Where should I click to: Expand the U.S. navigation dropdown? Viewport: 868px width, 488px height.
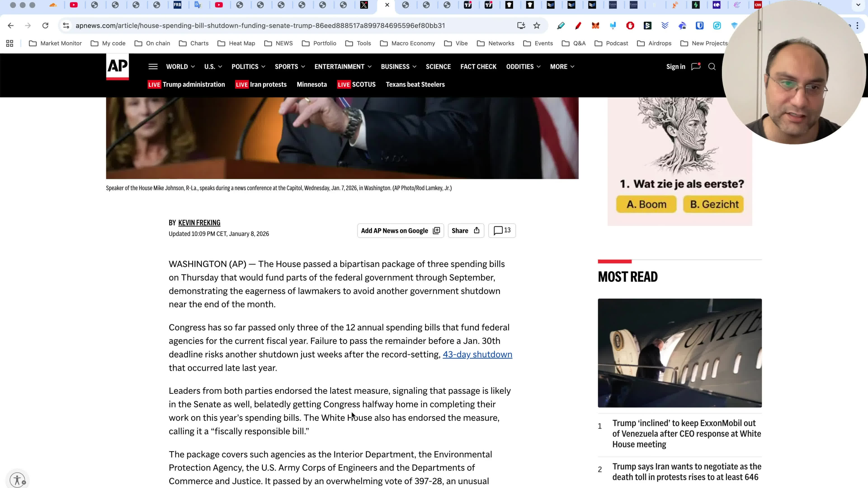pyautogui.click(x=213, y=67)
